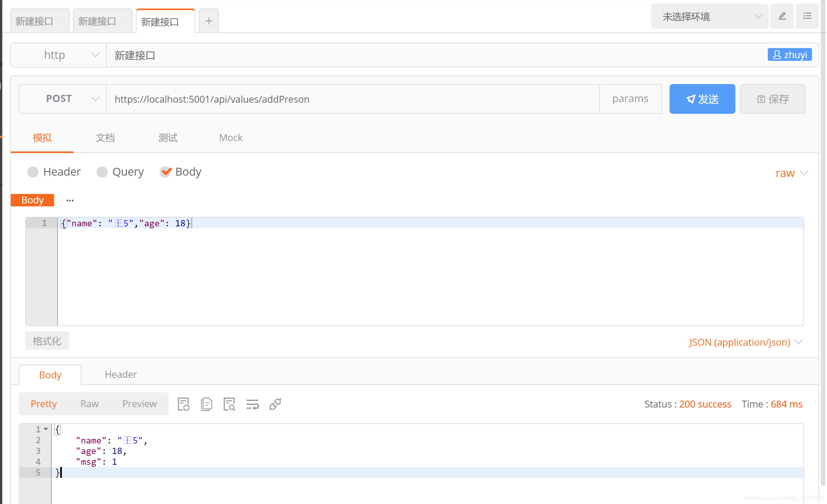
Task: Click the blue 发送 send button
Action: coord(702,99)
